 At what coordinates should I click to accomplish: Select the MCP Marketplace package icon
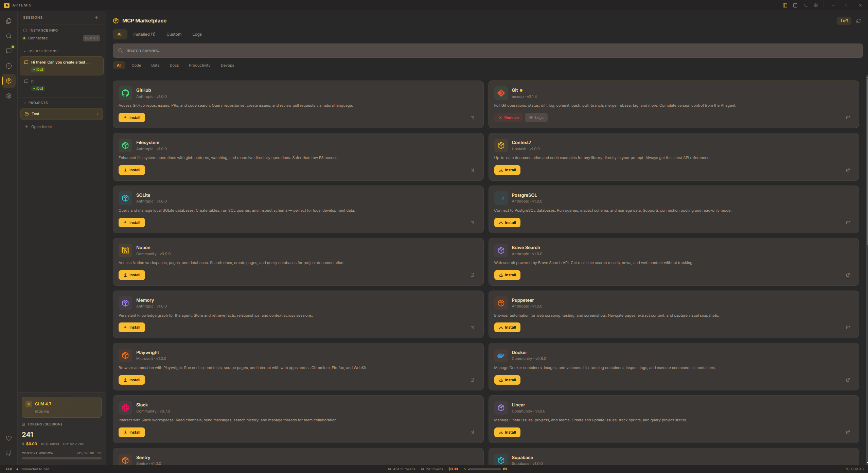(9, 81)
